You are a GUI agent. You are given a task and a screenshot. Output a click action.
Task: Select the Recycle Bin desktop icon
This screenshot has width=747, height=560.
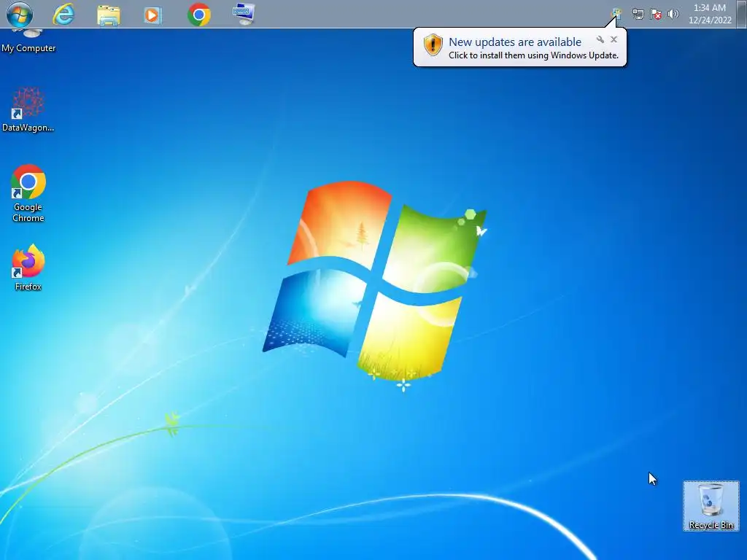coord(711,506)
